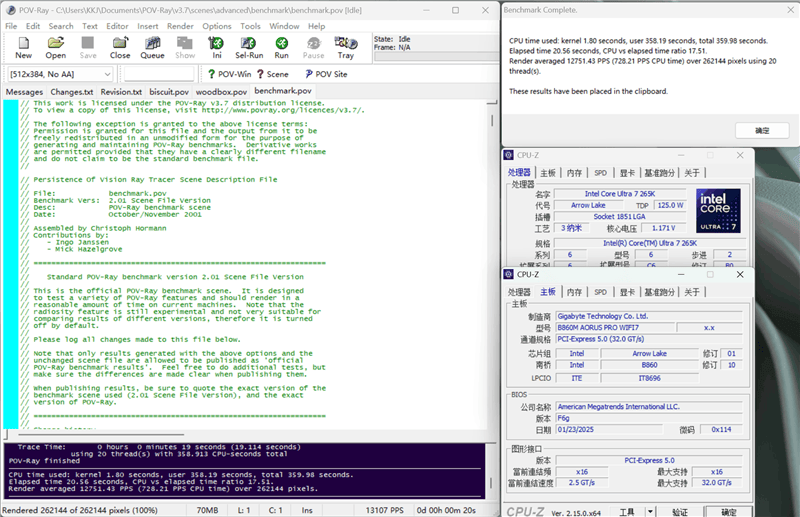Open the Insert menu
800x517 pixels.
pos(147,26)
